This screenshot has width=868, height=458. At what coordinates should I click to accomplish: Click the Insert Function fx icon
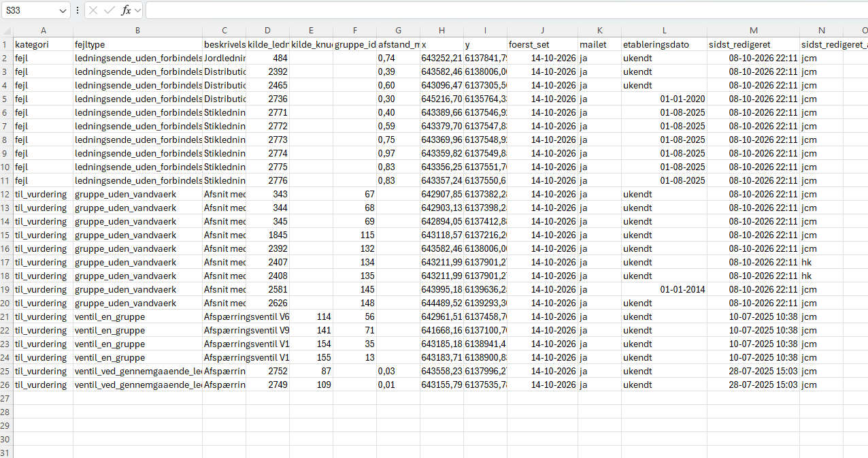pyautogui.click(x=126, y=11)
